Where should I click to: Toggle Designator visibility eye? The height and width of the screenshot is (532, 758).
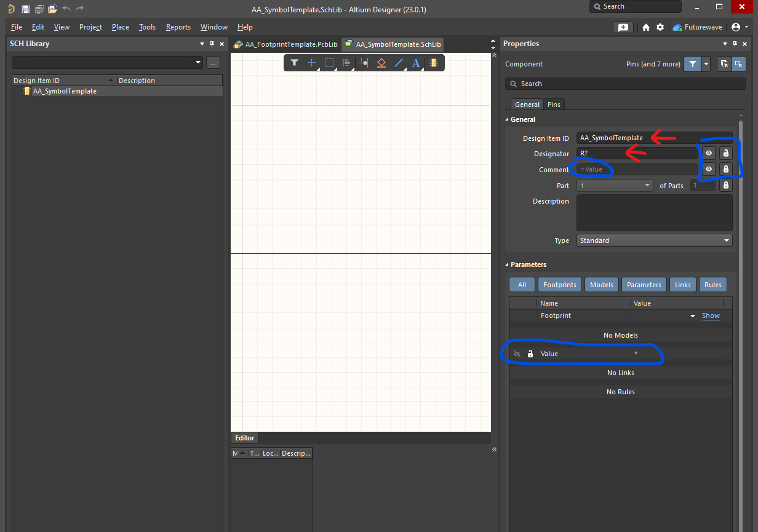click(x=709, y=153)
